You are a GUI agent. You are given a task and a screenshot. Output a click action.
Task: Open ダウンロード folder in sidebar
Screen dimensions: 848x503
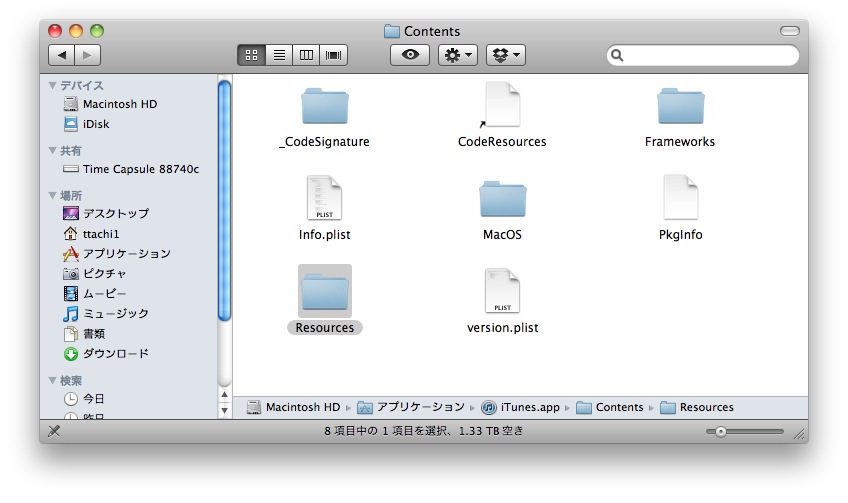tap(115, 354)
